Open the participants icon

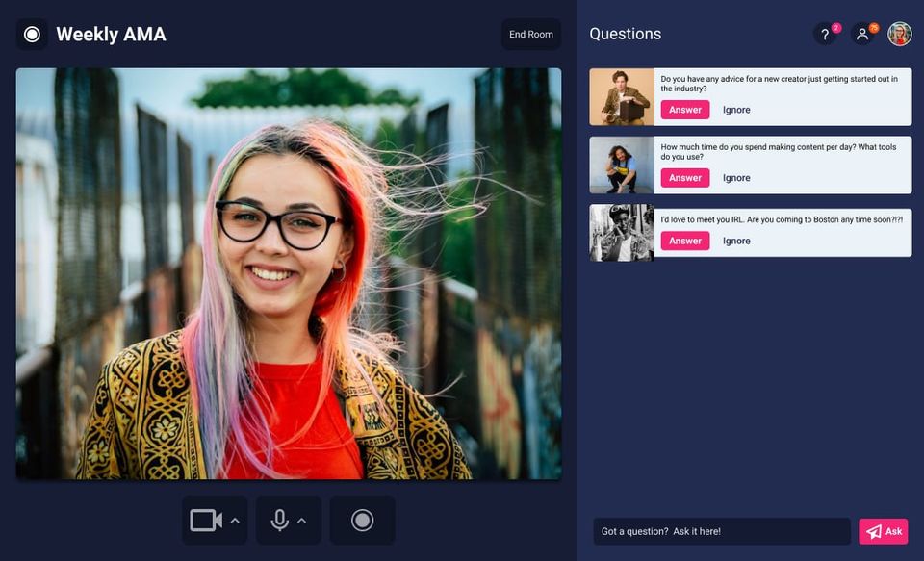click(x=862, y=35)
